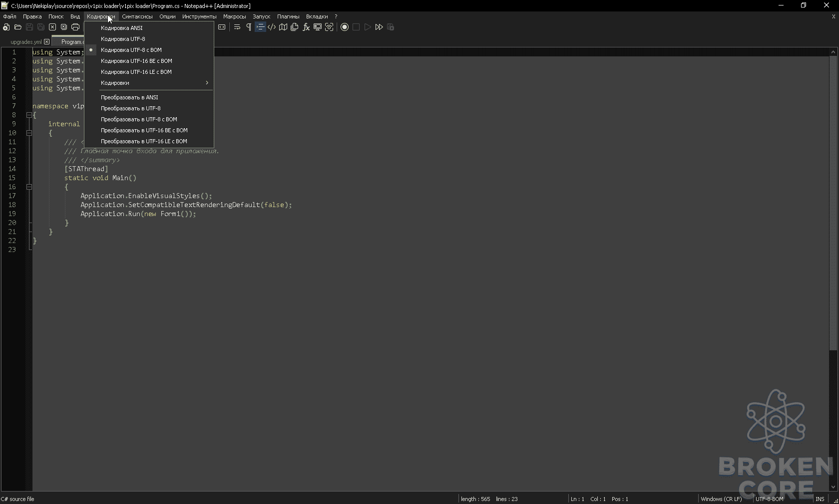Viewport: 839px width, 504px height.
Task: Click the user-defined language code icon
Action: [x=272, y=27]
